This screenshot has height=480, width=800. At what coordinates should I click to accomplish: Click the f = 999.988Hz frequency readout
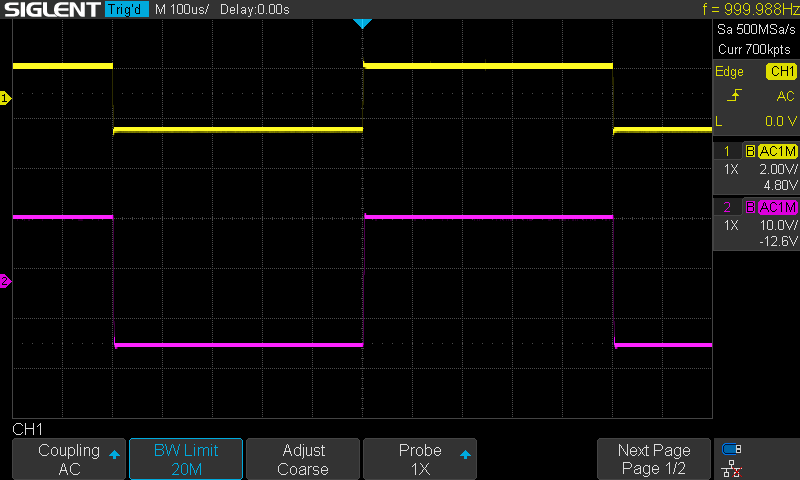coord(751,9)
